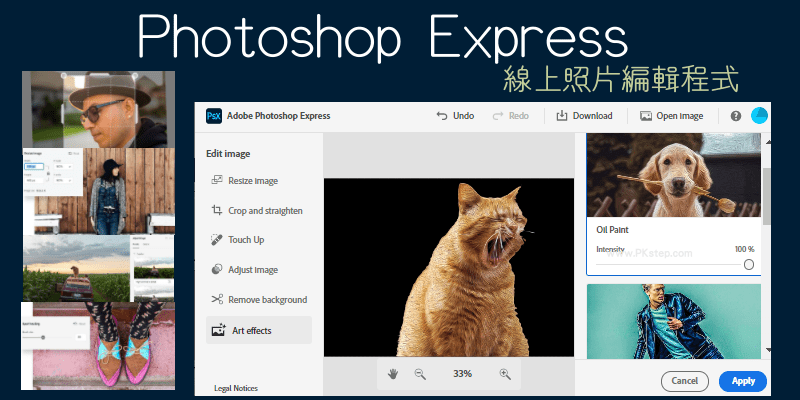Click the 100 % intensity value
Screen dimensions: 800x400
(x=744, y=249)
